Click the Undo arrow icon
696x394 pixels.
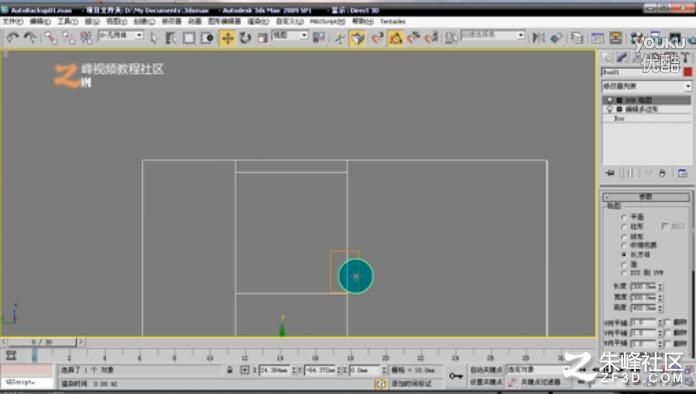(x=12, y=38)
